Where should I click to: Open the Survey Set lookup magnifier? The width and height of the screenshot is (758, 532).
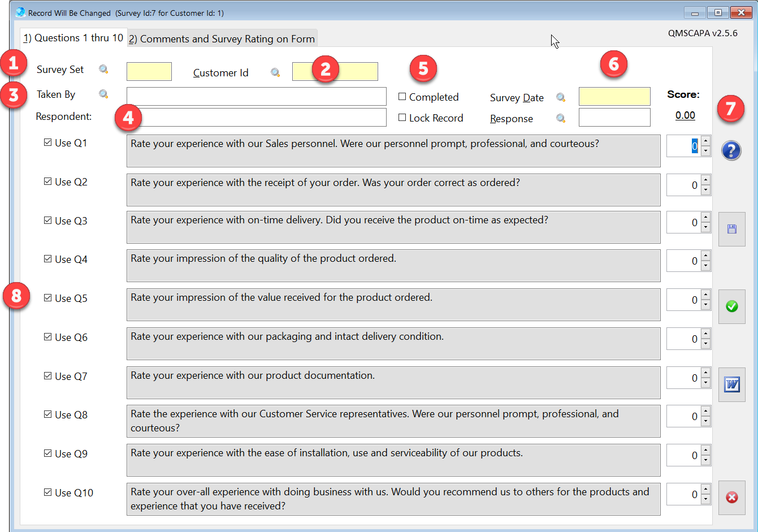tap(103, 69)
